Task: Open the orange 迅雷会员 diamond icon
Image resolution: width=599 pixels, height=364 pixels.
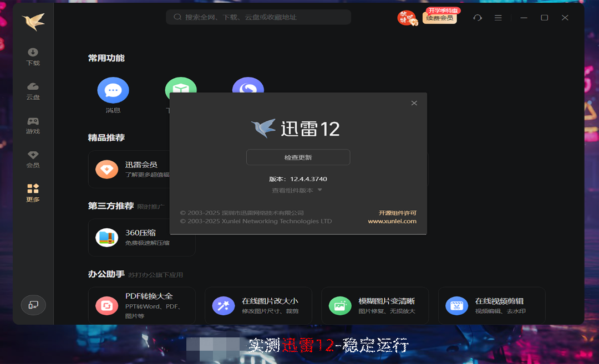Action: (x=107, y=170)
